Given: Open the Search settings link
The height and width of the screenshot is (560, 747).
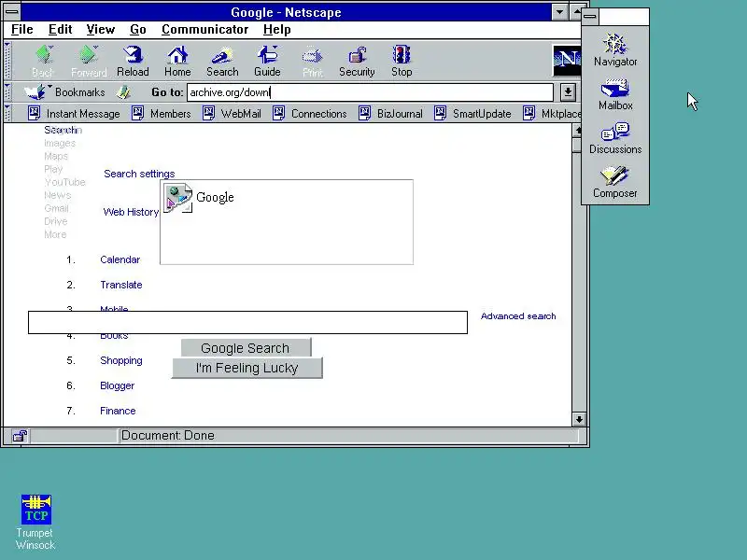Looking at the screenshot, I should pos(139,174).
